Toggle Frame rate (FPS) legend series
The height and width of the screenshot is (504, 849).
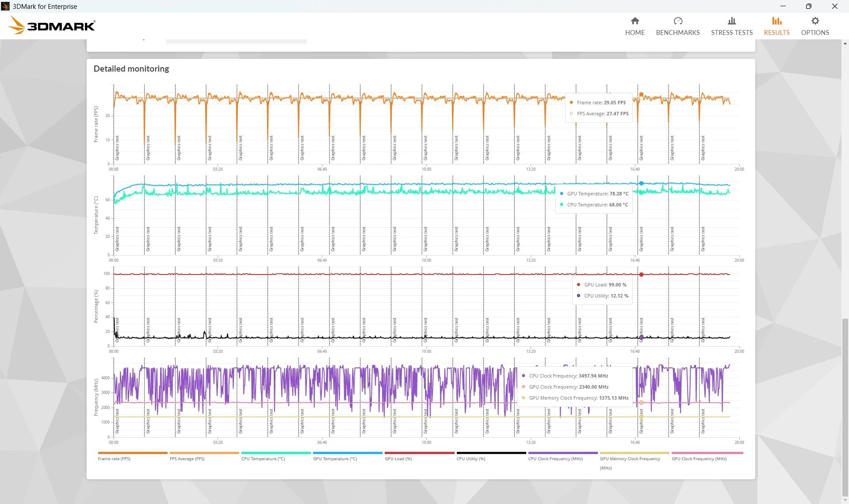pos(114,458)
